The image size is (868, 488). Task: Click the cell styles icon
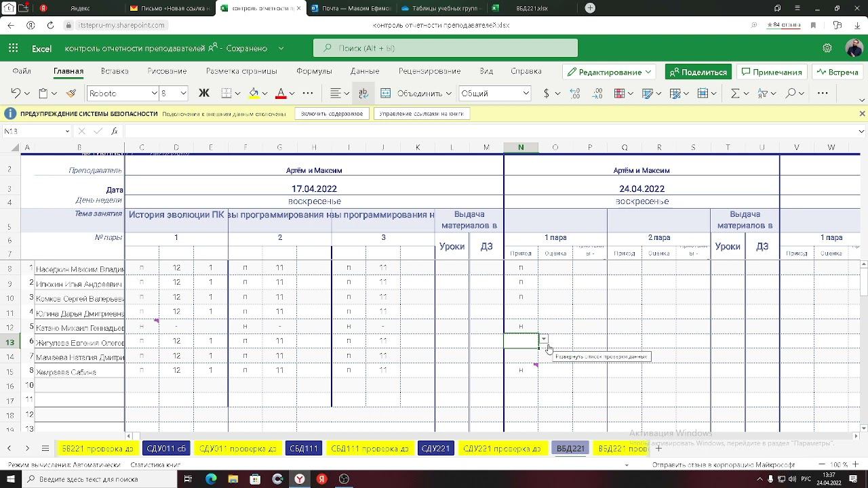(648, 94)
